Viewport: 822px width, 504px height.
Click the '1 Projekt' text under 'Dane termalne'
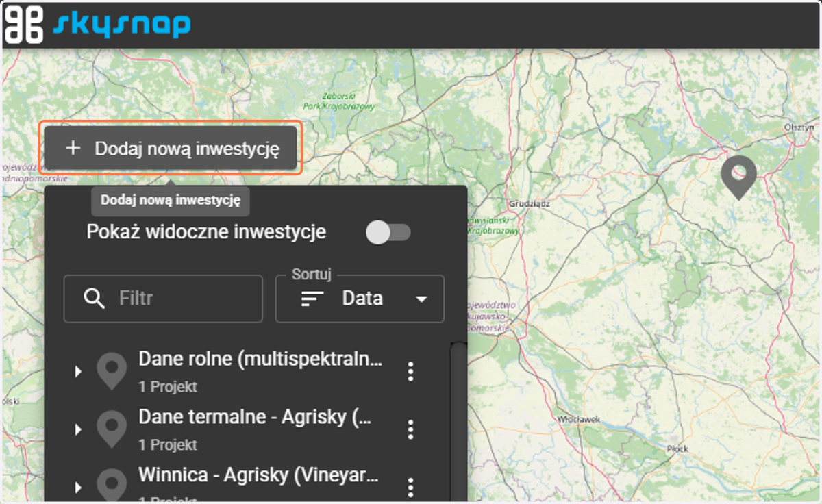point(168,445)
